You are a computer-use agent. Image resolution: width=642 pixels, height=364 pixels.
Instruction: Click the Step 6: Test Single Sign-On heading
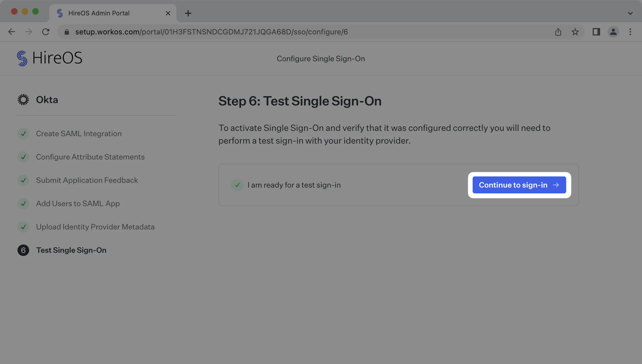click(x=300, y=101)
